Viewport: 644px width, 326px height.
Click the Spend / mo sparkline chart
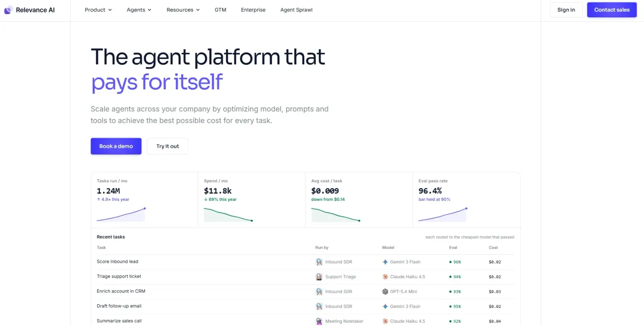[228, 215]
